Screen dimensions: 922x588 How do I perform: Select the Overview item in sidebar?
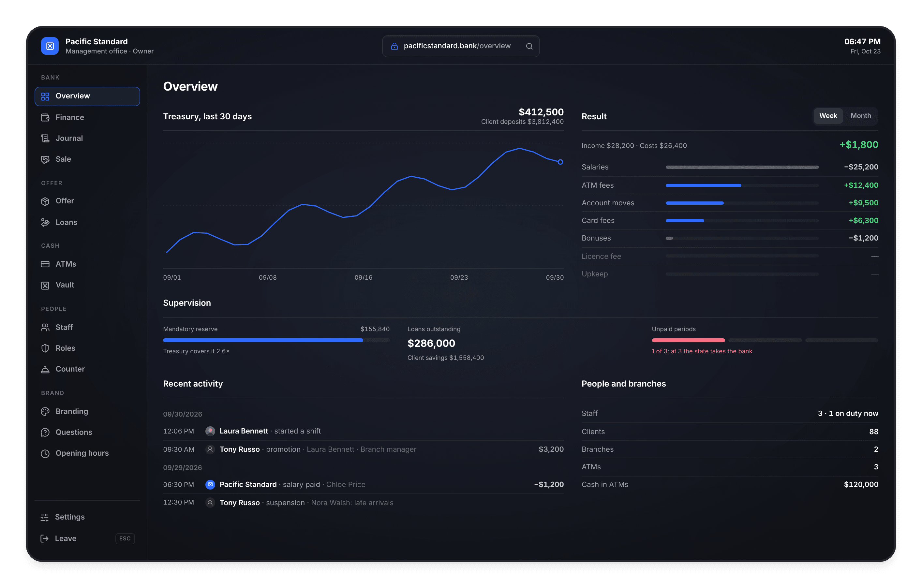pos(87,96)
